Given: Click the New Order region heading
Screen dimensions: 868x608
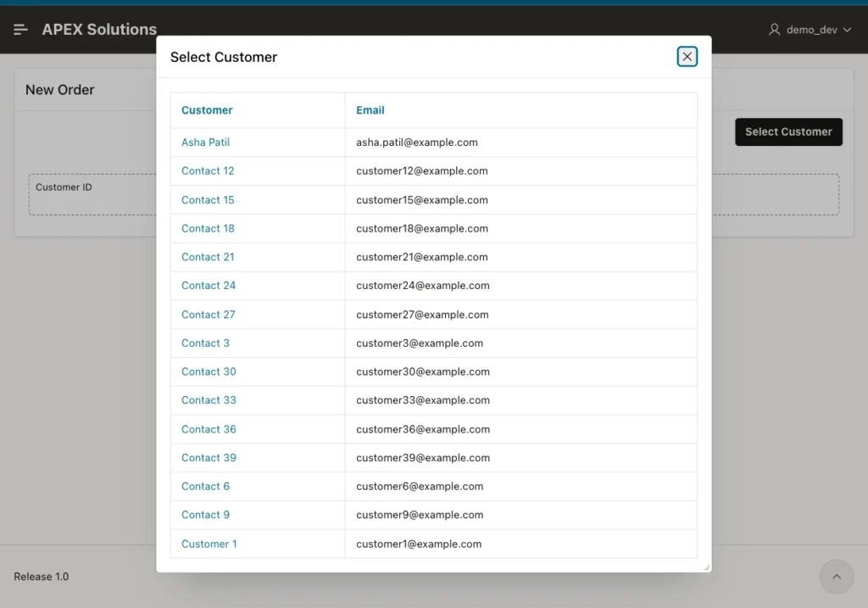Looking at the screenshot, I should (x=60, y=90).
